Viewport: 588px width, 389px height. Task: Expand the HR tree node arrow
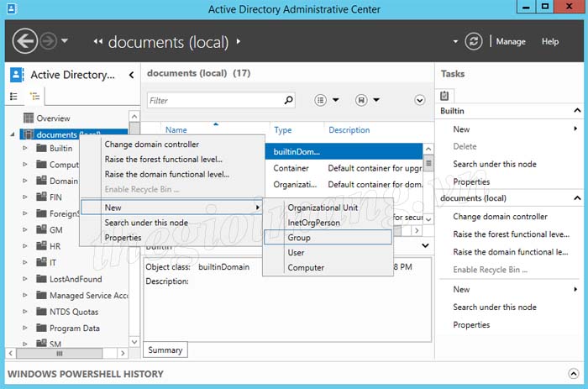[24, 246]
